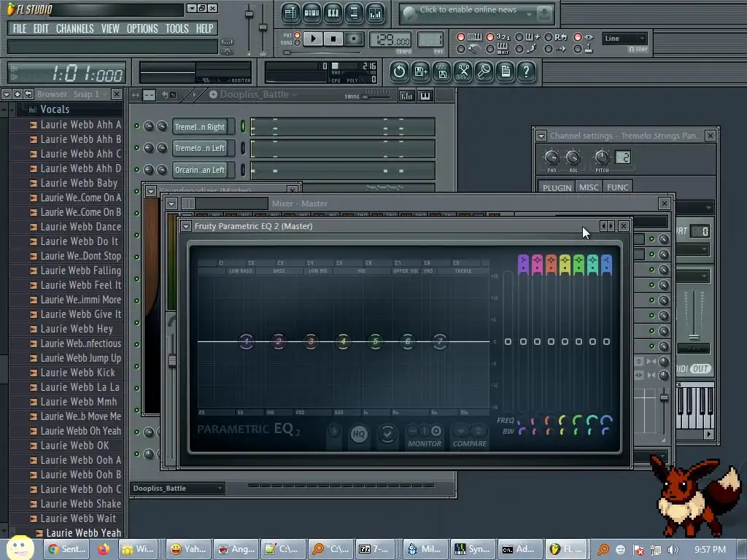Start playback with the play button
Image resolution: width=747 pixels, height=560 pixels.
313,39
